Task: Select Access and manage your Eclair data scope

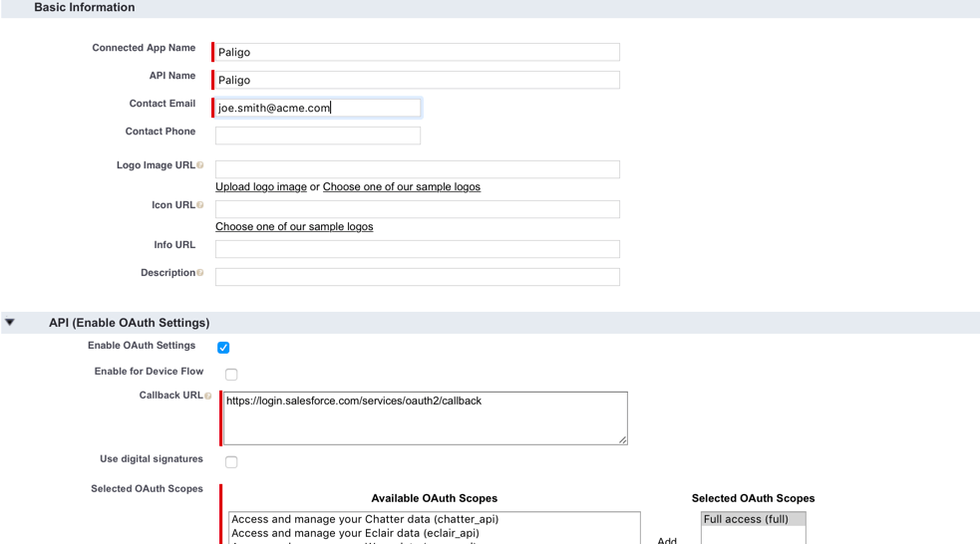Action: [x=355, y=533]
